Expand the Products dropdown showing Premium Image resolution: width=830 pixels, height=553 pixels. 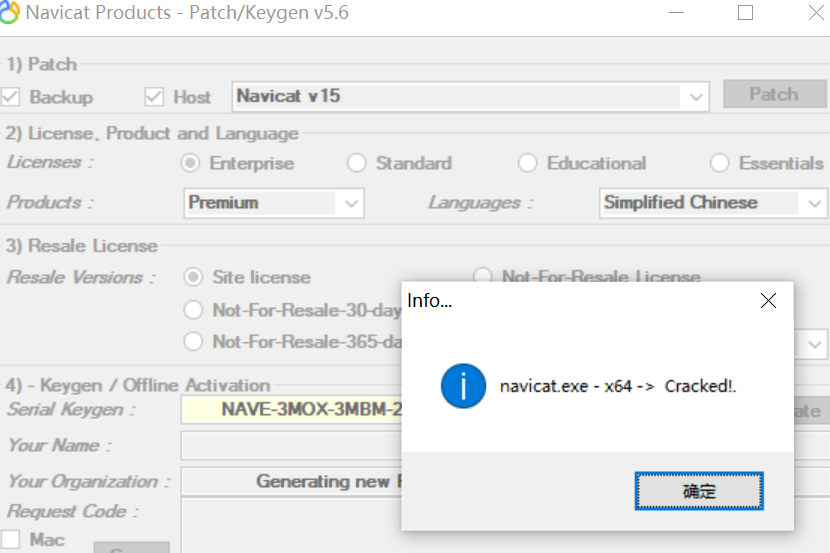tap(351, 203)
